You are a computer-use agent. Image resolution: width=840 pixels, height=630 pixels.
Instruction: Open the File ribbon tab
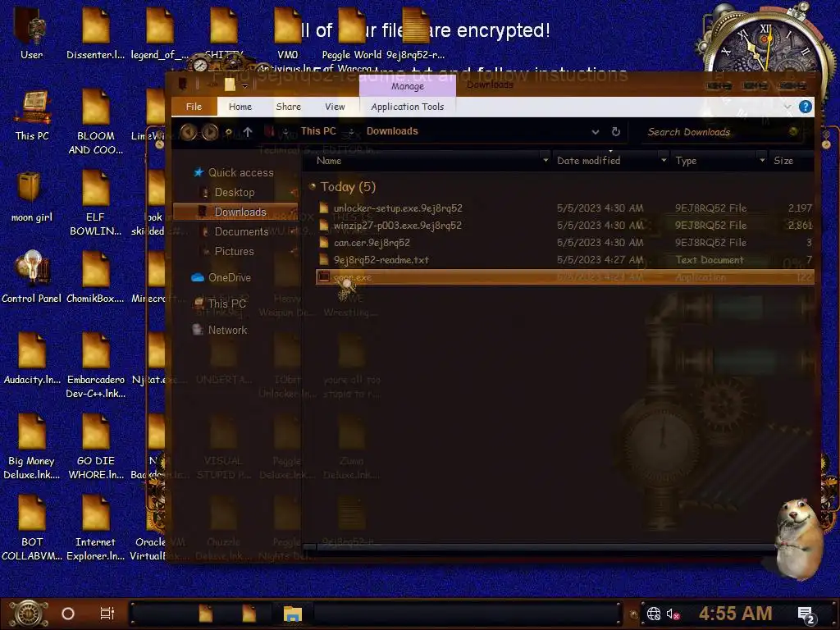194,107
